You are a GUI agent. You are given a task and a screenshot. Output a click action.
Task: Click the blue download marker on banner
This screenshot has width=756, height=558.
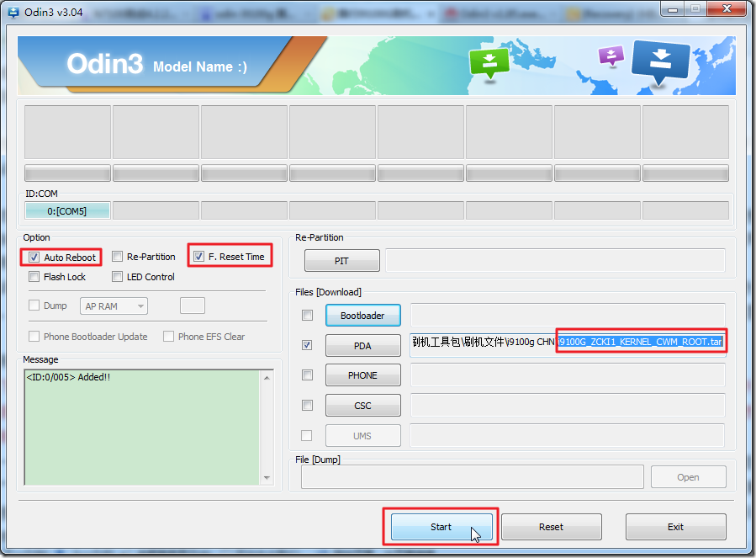(660, 61)
